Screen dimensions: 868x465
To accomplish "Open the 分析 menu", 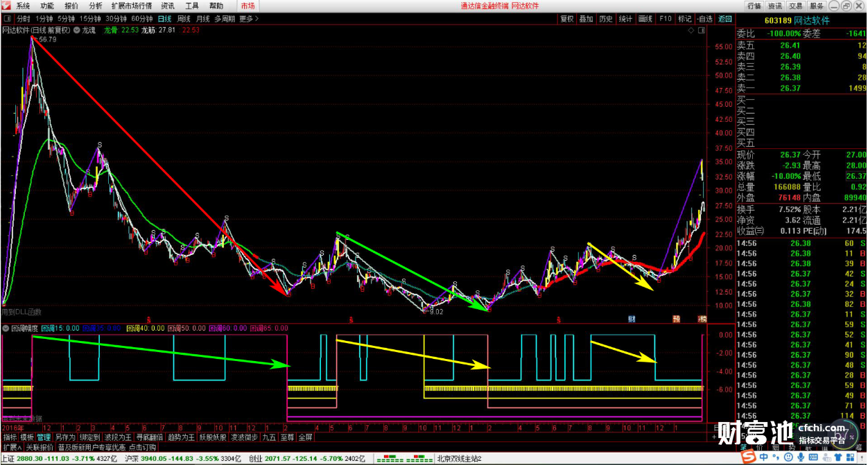I will click(96, 6).
